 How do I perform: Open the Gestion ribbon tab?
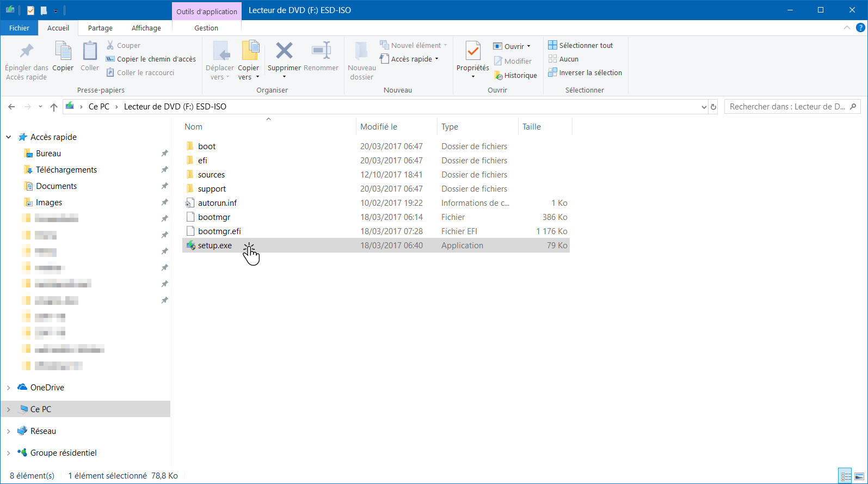point(206,28)
